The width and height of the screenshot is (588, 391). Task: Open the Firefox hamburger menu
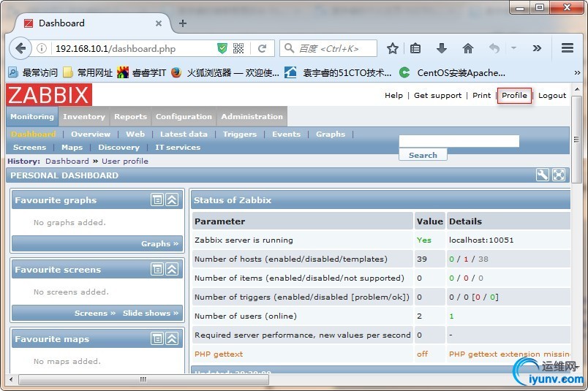[568, 48]
